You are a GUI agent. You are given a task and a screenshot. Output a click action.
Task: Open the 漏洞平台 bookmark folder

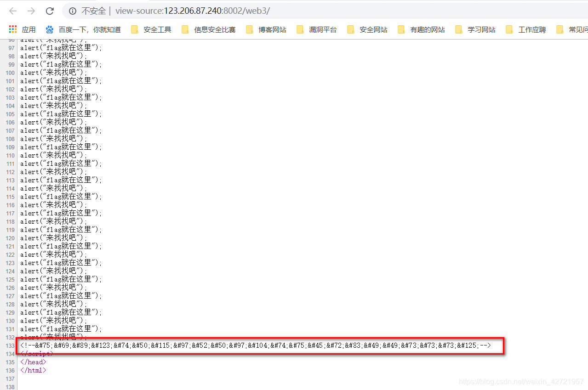click(x=316, y=29)
